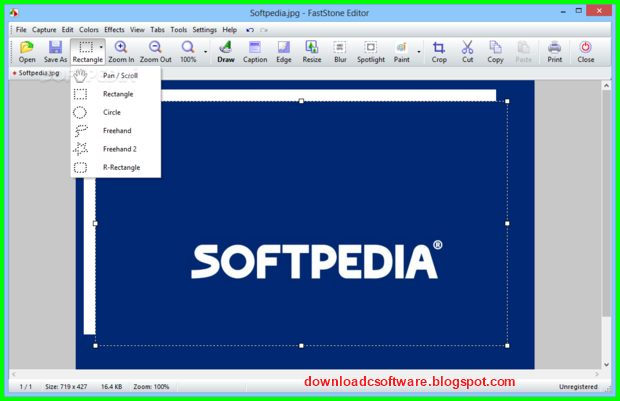Click the left-middle selection handle
The width and height of the screenshot is (620, 401).
pos(95,223)
